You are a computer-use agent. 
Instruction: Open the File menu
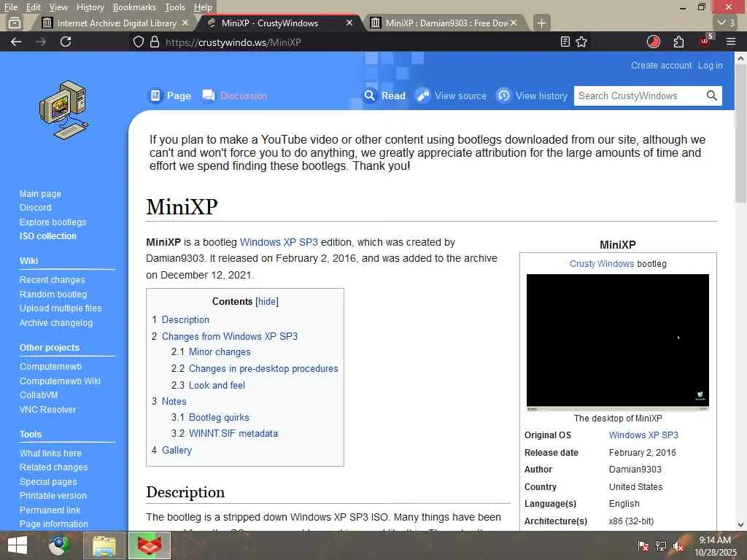pos(10,7)
